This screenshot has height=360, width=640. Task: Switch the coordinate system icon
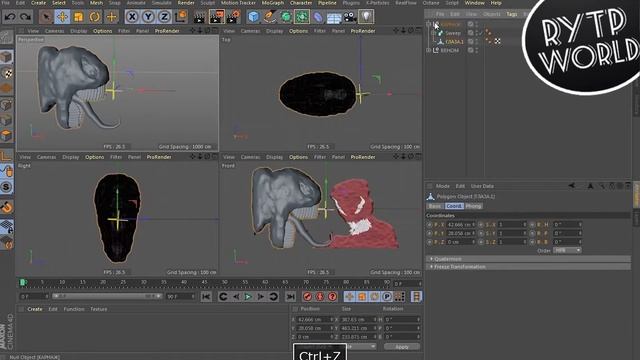180,17
